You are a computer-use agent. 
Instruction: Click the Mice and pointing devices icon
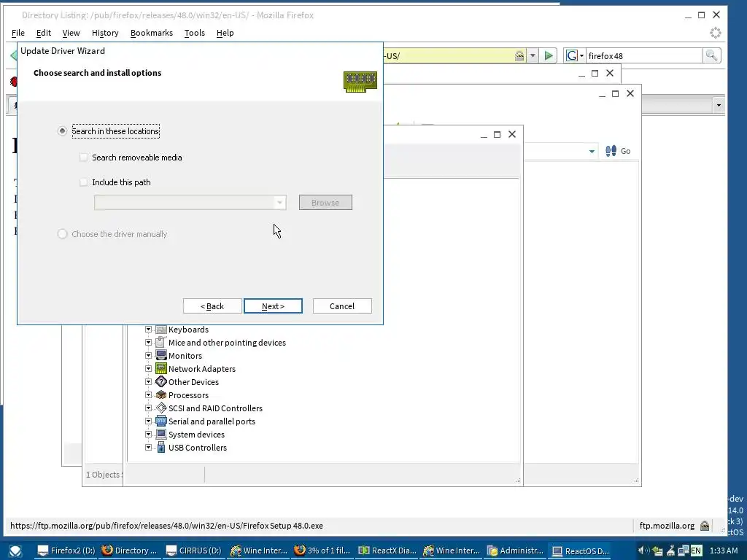(x=161, y=343)
